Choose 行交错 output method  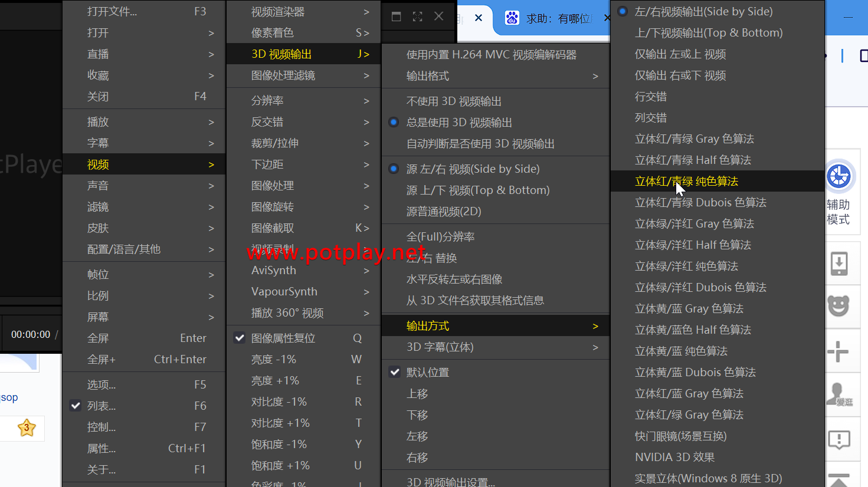[718, 96]
